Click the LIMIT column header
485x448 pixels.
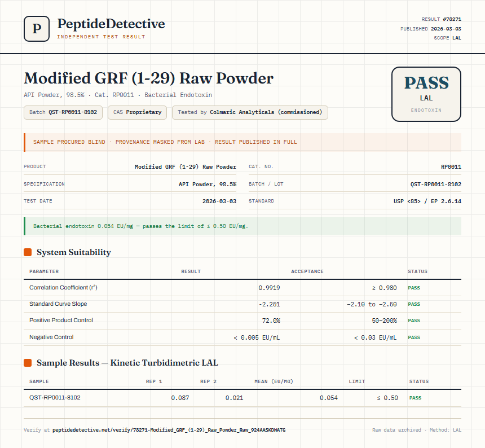click(357, 381)
